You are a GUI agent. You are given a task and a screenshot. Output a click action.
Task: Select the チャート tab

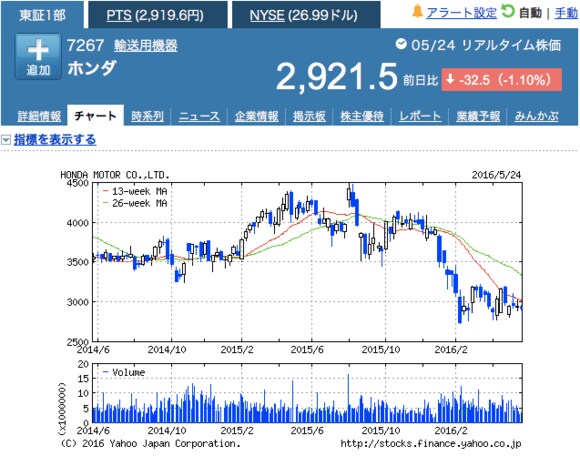(95, 115)
